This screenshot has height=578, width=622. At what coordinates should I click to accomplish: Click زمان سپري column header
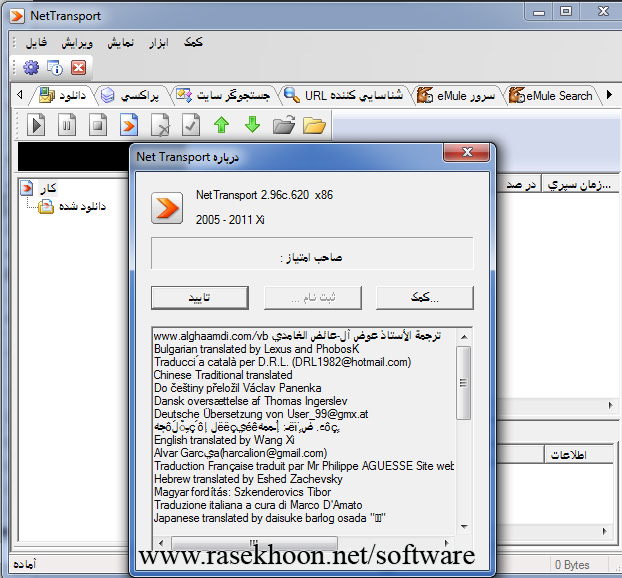click(580, 184)
